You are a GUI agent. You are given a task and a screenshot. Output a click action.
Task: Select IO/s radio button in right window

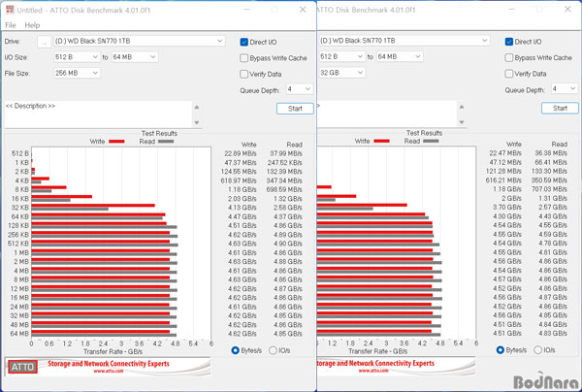[x=537, y=350]
